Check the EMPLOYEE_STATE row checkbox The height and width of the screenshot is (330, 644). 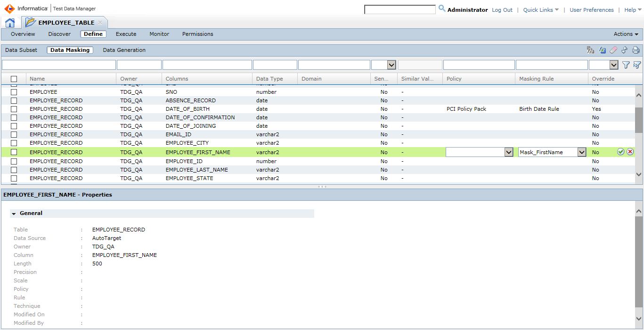click(x=14, y=178)
